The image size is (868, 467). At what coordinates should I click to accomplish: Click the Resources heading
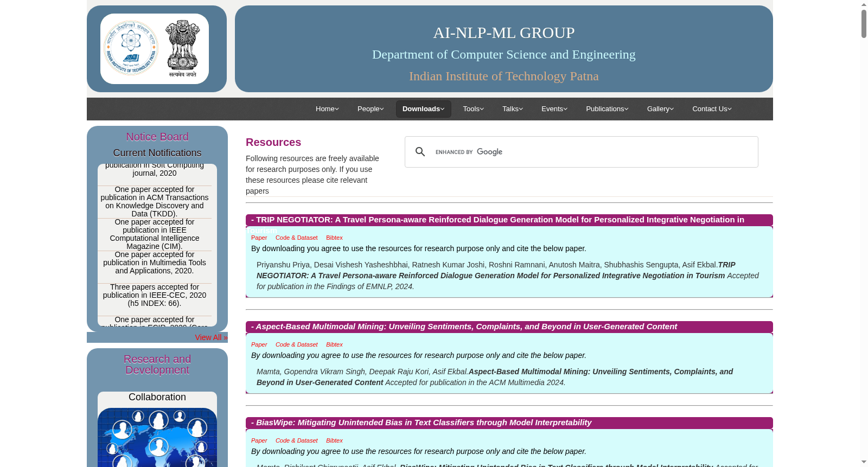pyautogui.click(x=273, y=142)
